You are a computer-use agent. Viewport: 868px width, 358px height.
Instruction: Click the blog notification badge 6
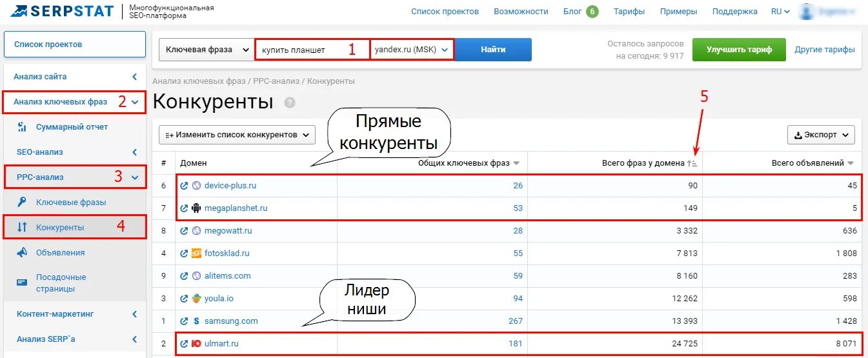click(592, 11)
